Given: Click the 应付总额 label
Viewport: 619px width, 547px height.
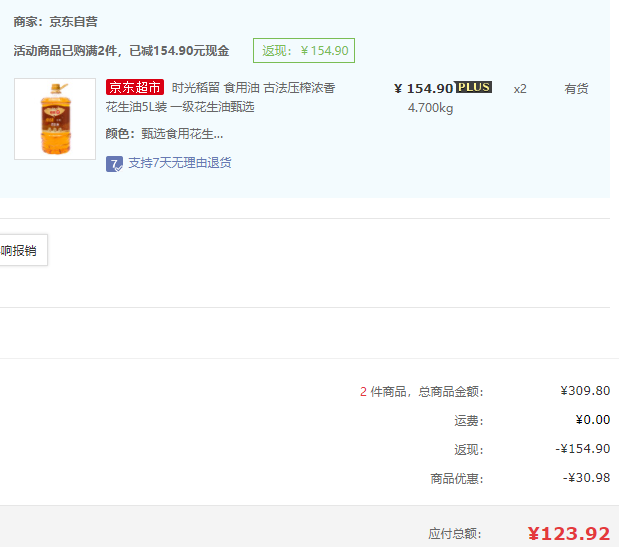Looking at the screenshot, I should (x=455, y=534).
